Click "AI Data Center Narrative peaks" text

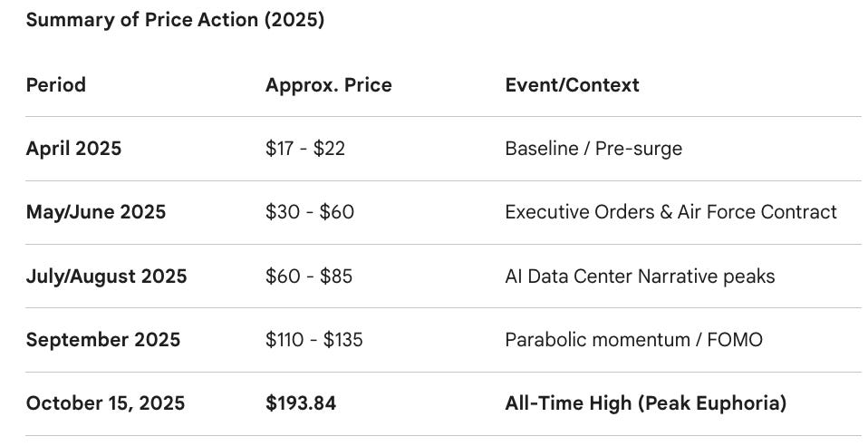tap(640, 276)
